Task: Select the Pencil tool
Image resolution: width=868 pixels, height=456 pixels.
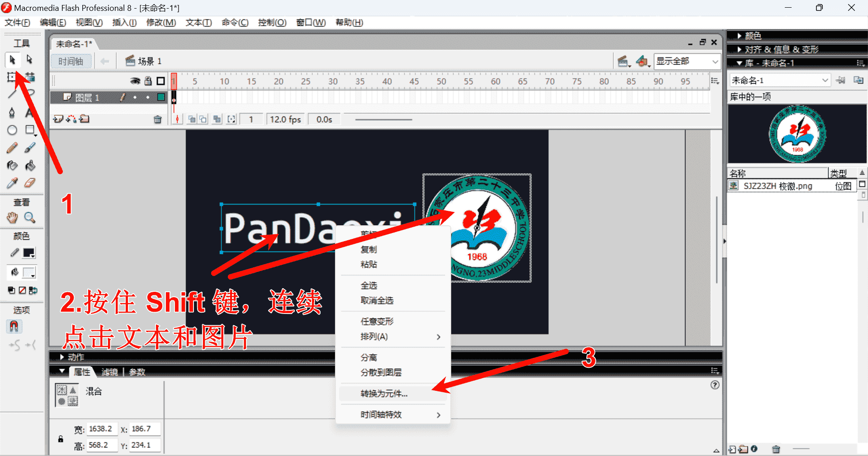Action: click(12, 148)
